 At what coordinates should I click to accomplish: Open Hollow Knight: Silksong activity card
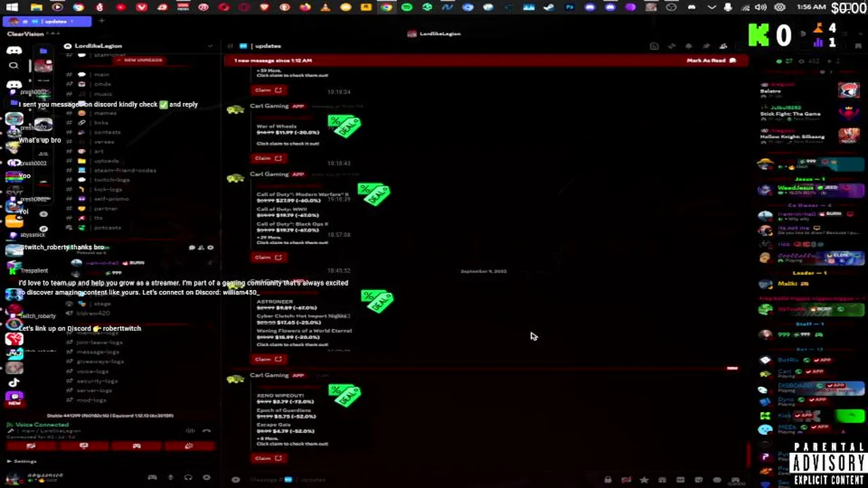point(811,136)
